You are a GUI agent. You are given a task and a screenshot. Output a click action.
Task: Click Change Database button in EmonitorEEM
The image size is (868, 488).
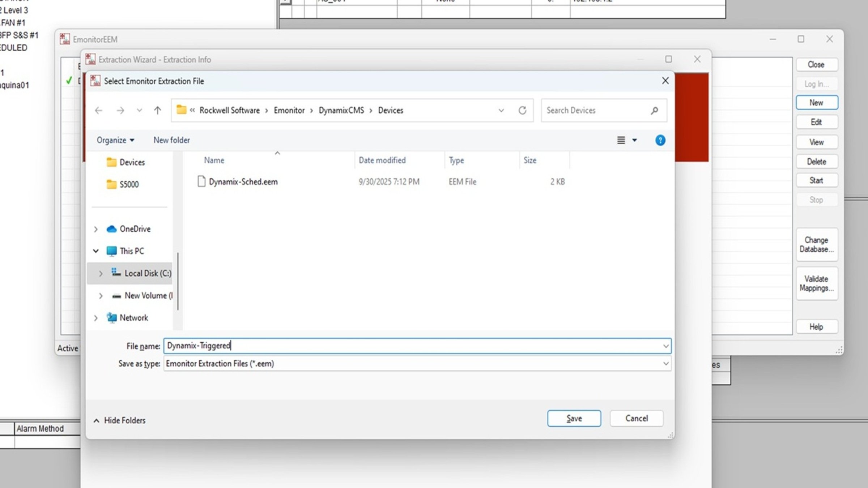pos(817,245)
